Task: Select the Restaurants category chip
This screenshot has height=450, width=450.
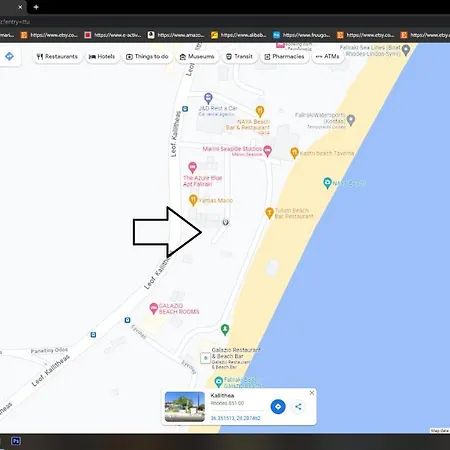Action: [57, 57]
